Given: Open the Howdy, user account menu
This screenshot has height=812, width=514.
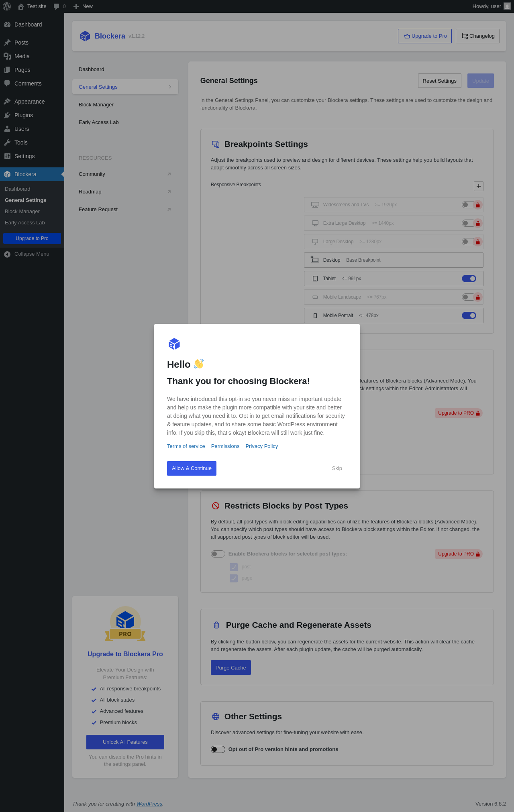Looking at the screenshot, I should (x=491, y=6).
